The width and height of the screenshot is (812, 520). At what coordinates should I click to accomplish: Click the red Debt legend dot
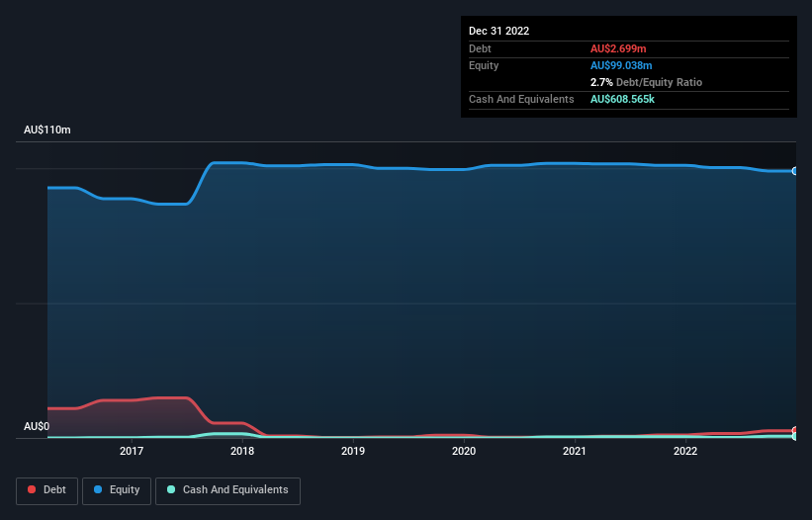pos(32,489)
